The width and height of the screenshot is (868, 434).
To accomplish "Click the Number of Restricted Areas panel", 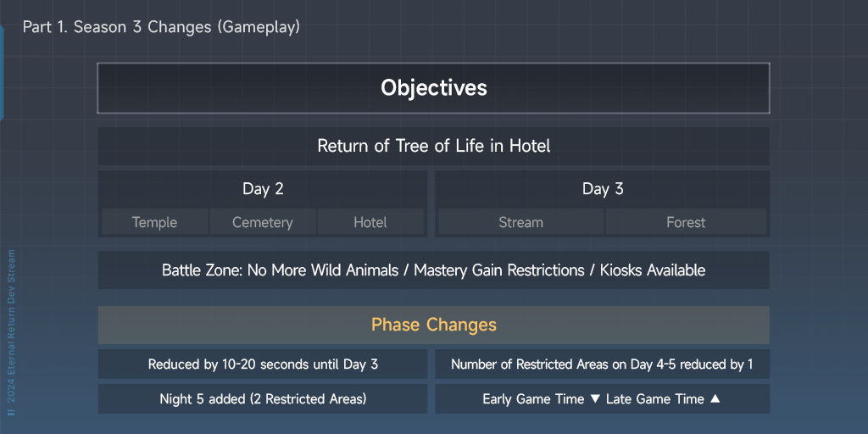I will coord(602,364).
